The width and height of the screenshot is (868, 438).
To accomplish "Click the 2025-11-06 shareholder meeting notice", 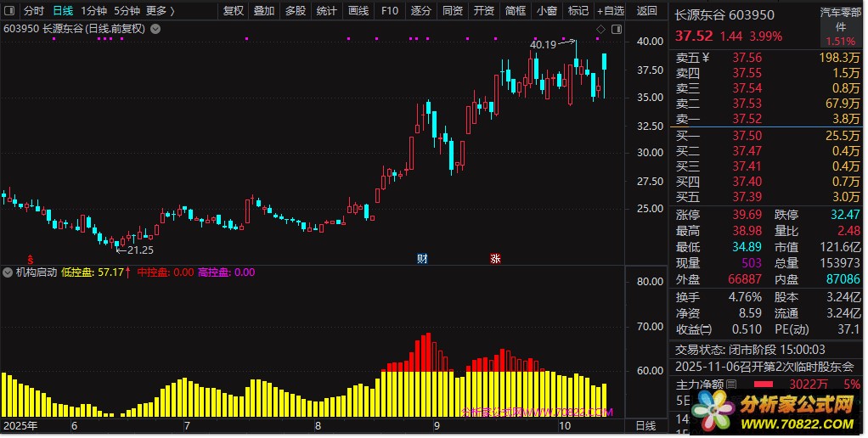I will coord(764,367).
